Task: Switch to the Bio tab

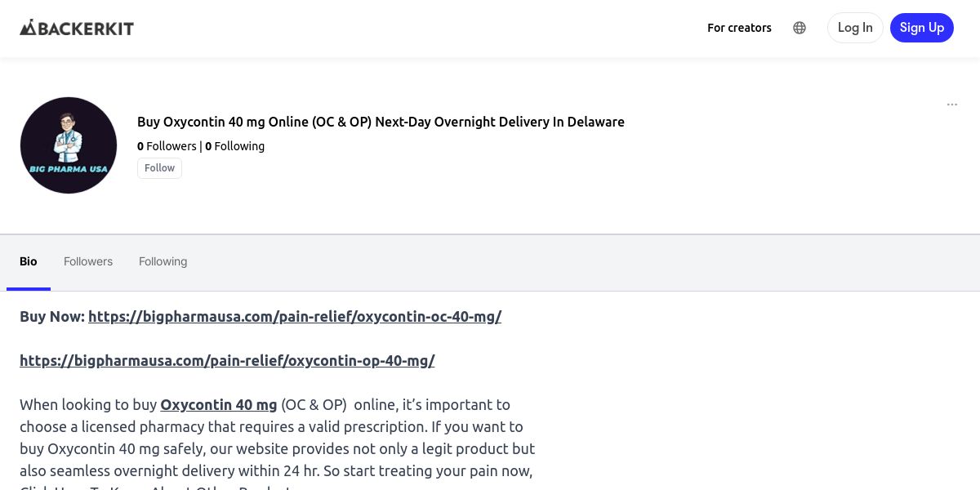Action: (29, 261)
